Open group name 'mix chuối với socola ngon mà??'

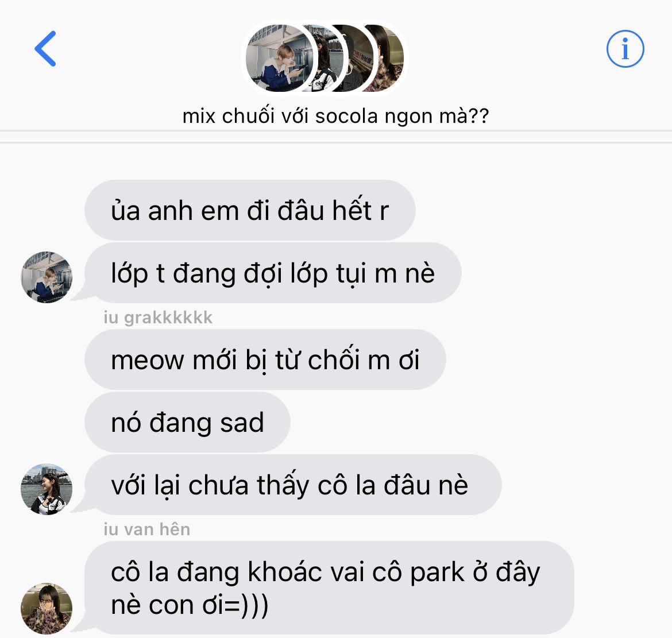click(x=335, y=115)
